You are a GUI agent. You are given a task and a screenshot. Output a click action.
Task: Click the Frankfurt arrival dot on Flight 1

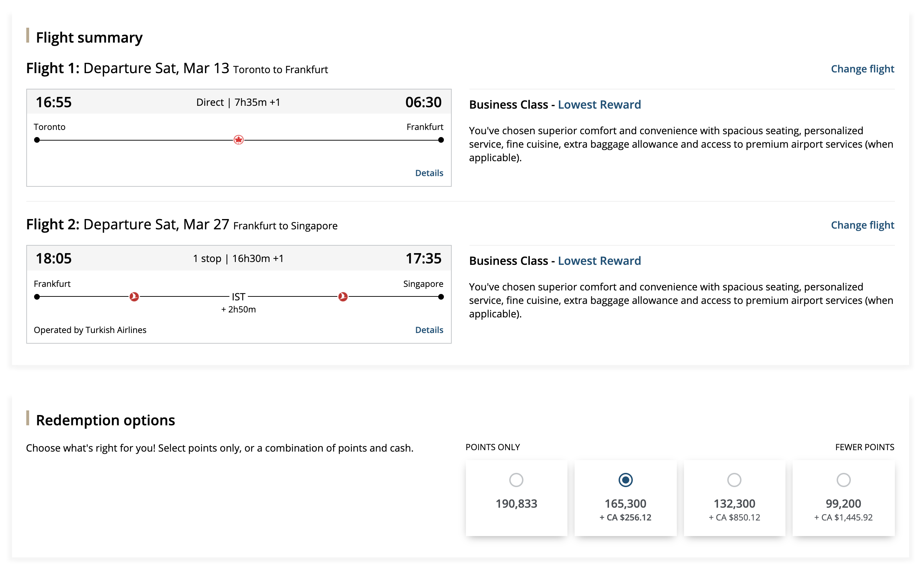440,140
